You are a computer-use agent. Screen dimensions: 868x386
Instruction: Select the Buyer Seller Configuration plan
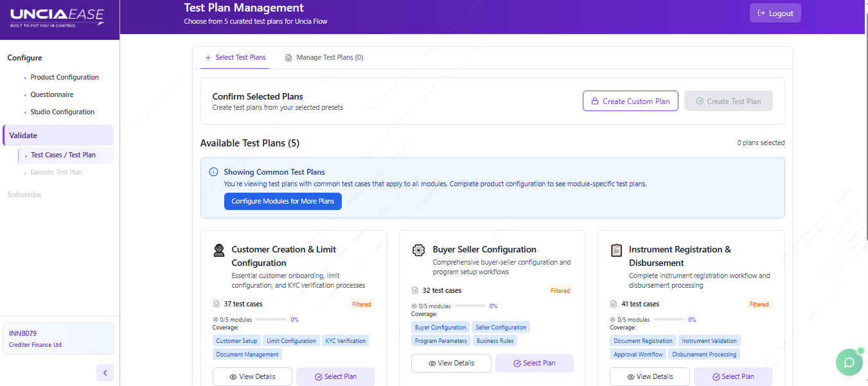[534, 363]
